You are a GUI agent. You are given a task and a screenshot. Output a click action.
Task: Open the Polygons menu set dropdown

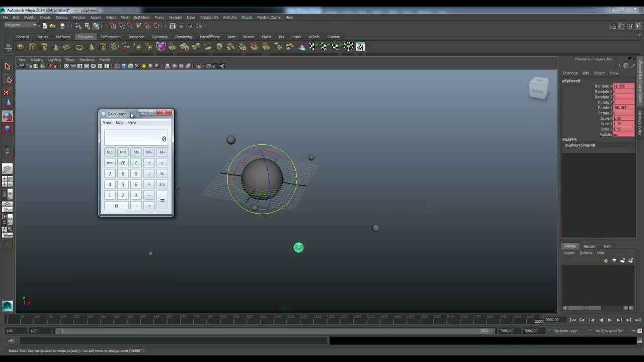pyautogui.click(x=21, y=26)
